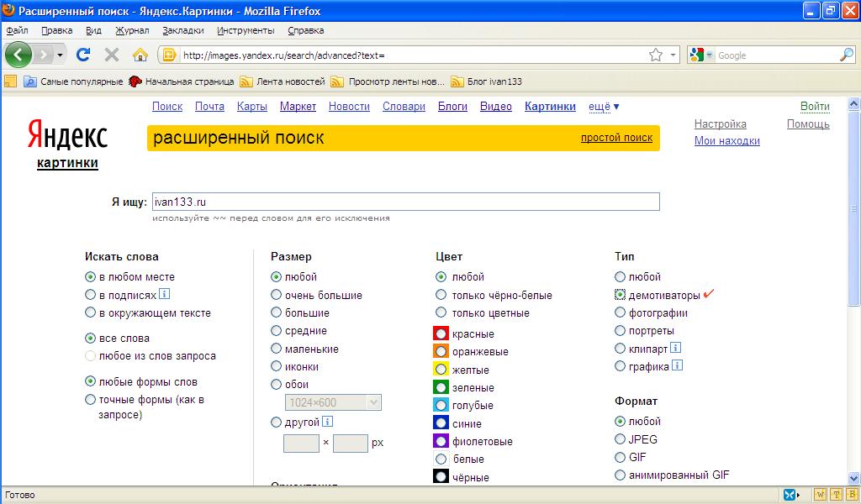Select точные формы radio option

point(91,400)
